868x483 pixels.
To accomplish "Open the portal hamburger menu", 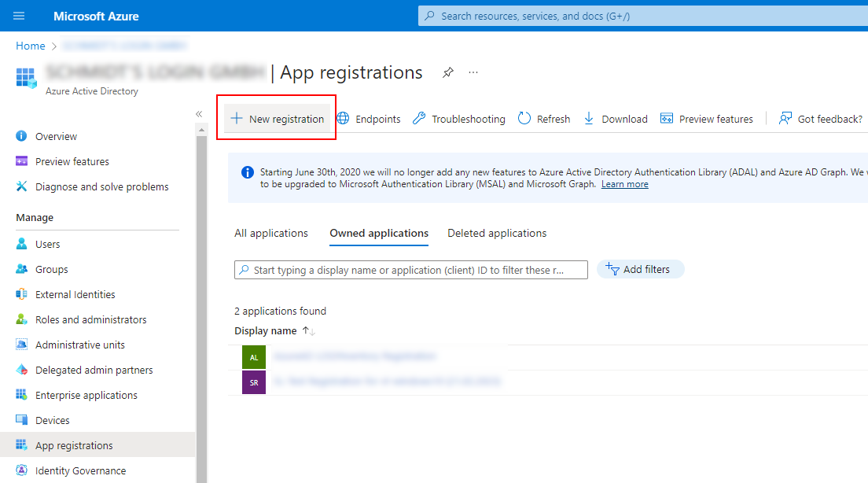I will click(19, 16).
